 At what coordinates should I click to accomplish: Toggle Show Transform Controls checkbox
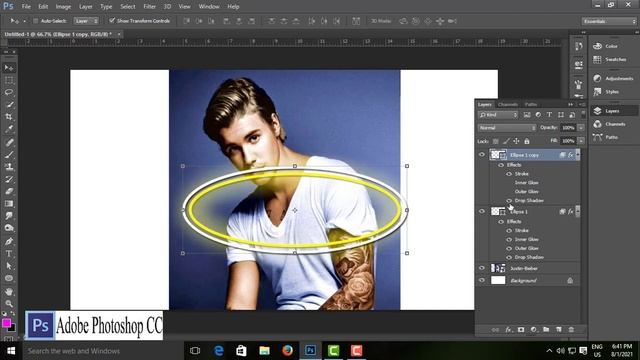112,20
